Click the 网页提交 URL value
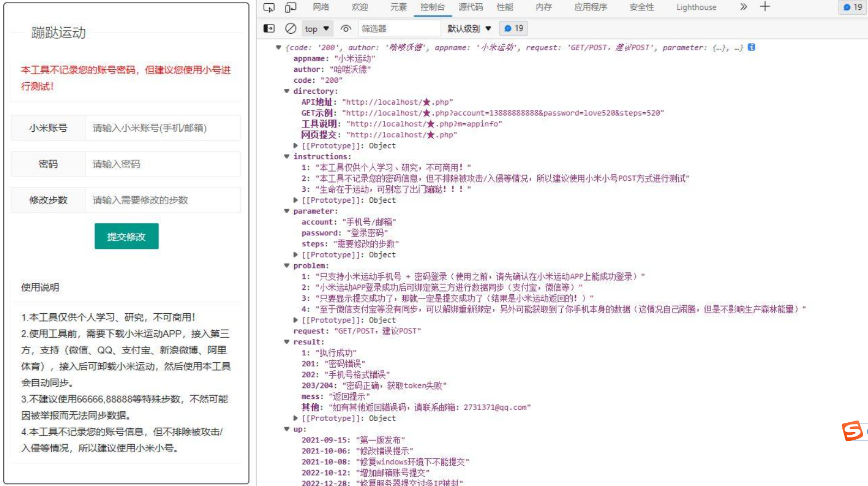Viewport: 868px width, 486px height. pos(402,135)
